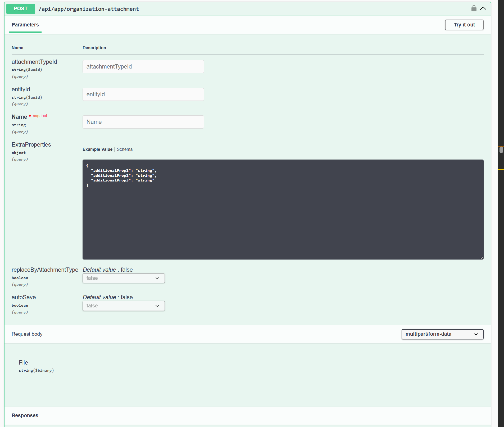504x427 pixels.
Task: Select the Parameters tab
Action: (x=25, y=25)
